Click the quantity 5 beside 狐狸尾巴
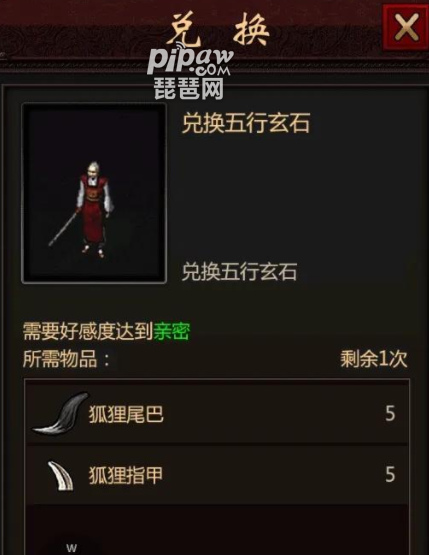 tap(390, 413)
